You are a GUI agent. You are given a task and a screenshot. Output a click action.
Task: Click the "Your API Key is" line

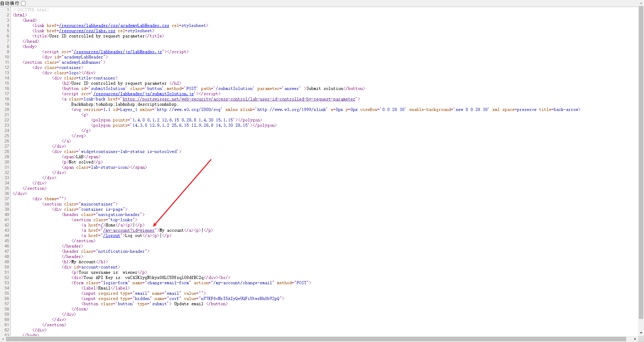[151, 278]
